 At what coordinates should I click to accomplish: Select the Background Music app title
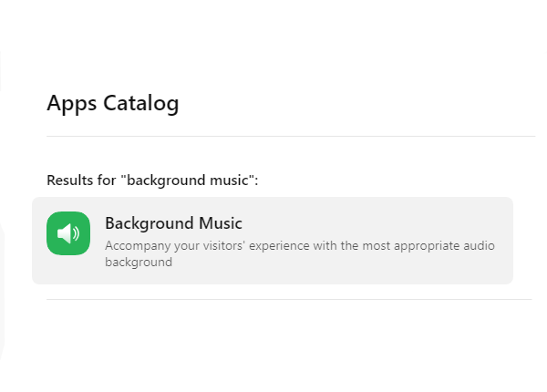coord(173,223)
